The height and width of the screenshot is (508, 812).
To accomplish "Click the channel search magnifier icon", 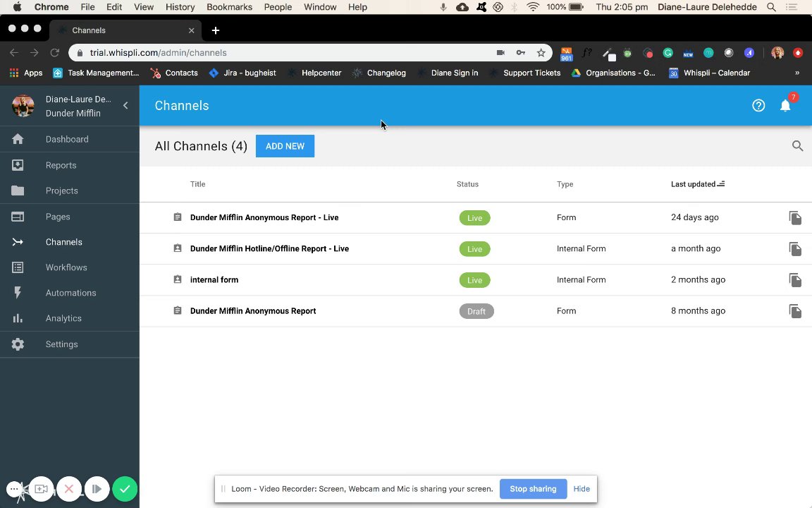I will [x=797, y=146].
